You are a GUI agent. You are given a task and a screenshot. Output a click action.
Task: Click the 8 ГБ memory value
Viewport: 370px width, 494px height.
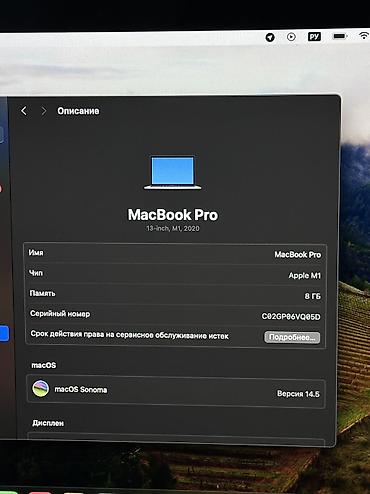313,296
